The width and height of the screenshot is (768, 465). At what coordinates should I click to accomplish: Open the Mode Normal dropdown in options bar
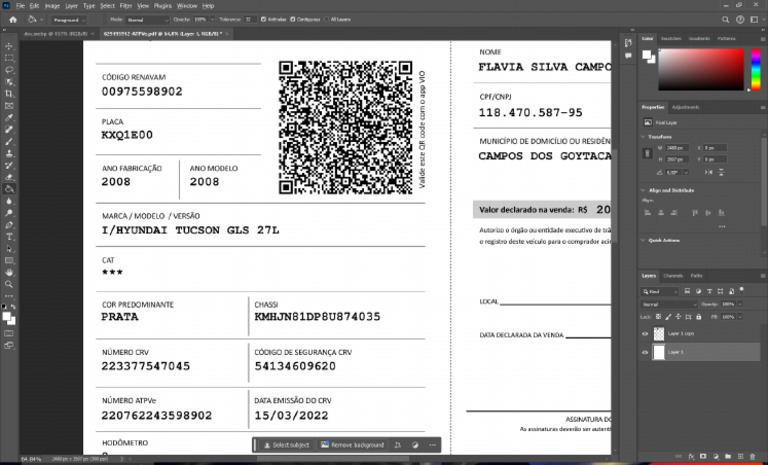(147, 20)
